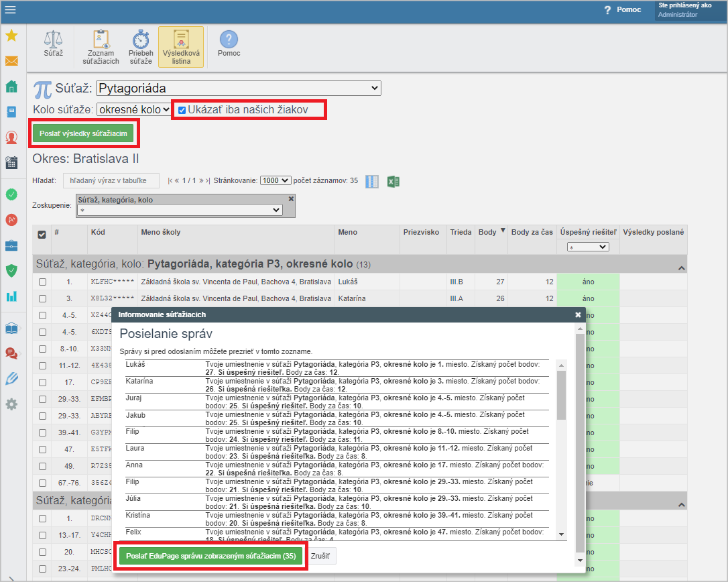The height and width of the screenshot is (582, 728).
Task: Open the Kolo súťaže okresné kolo dropdown
Action: point(133,109)
